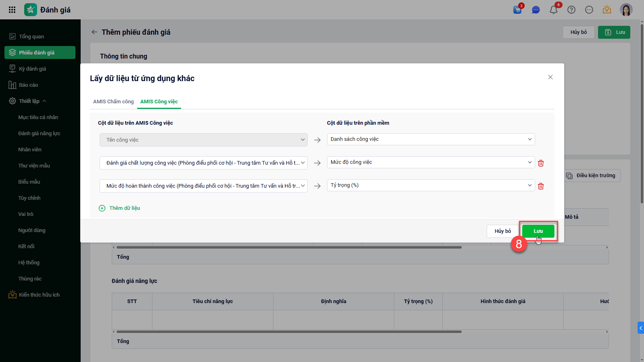This screenshot has width=644, height=362.
Task: Expand the Đánh giá chất lượng công việc dropdown
Action: click(203, 163)
